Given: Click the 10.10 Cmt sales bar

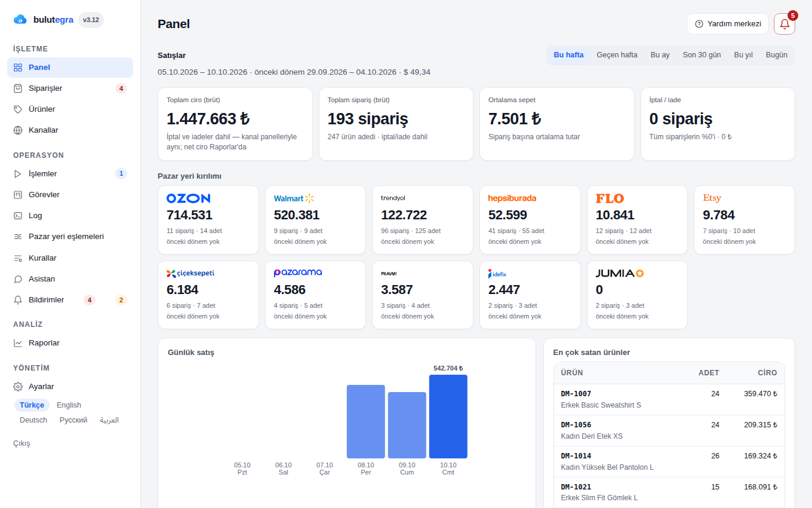Looking at the screenshot, I should [448, 417].
